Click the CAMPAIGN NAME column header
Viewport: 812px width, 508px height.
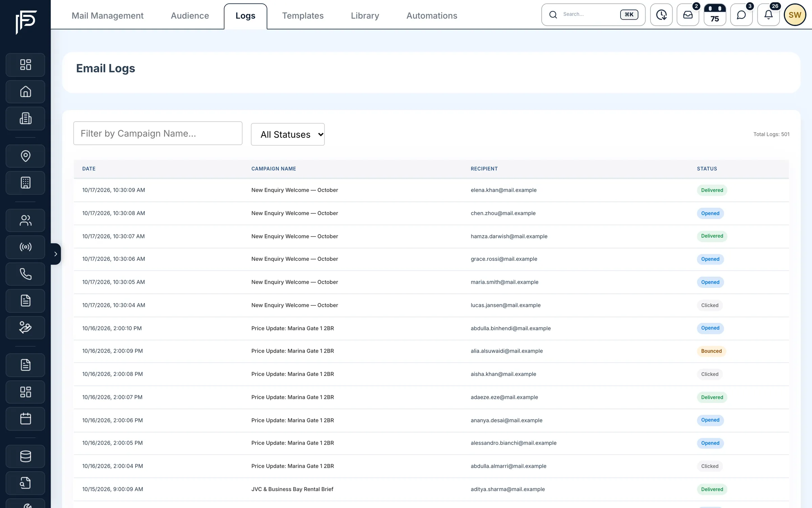pos(274,169)
